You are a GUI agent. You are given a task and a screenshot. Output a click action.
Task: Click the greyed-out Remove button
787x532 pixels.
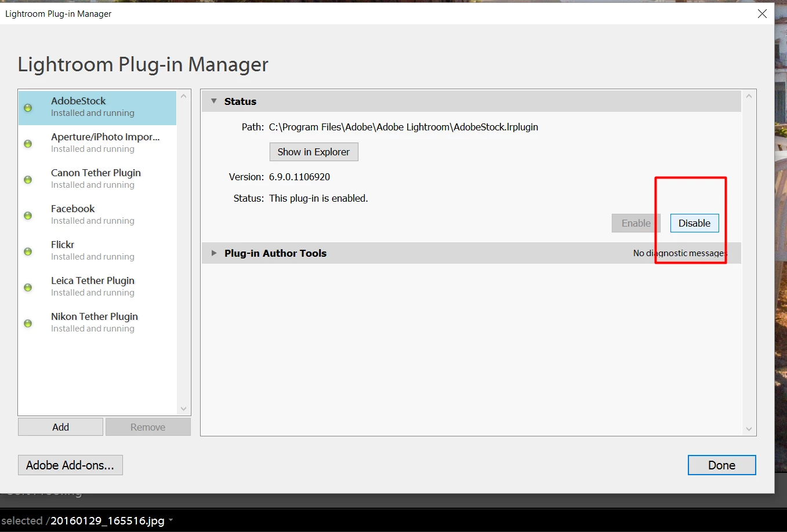click(148, 427)
